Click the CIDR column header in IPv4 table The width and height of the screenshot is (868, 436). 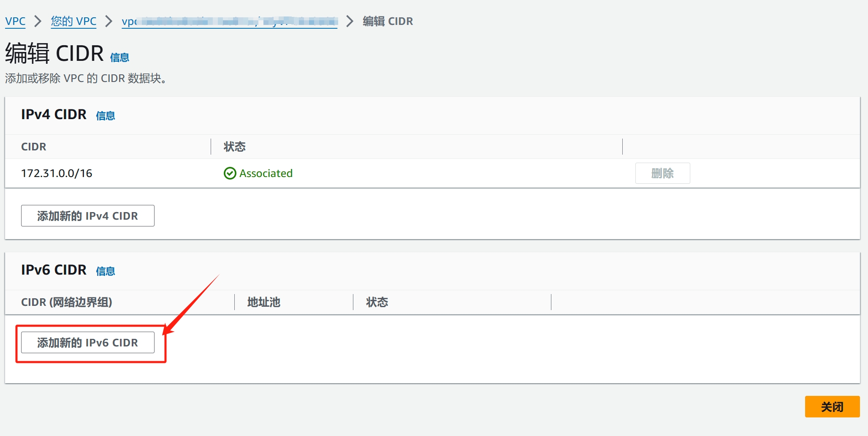click(x=34, y=147)
